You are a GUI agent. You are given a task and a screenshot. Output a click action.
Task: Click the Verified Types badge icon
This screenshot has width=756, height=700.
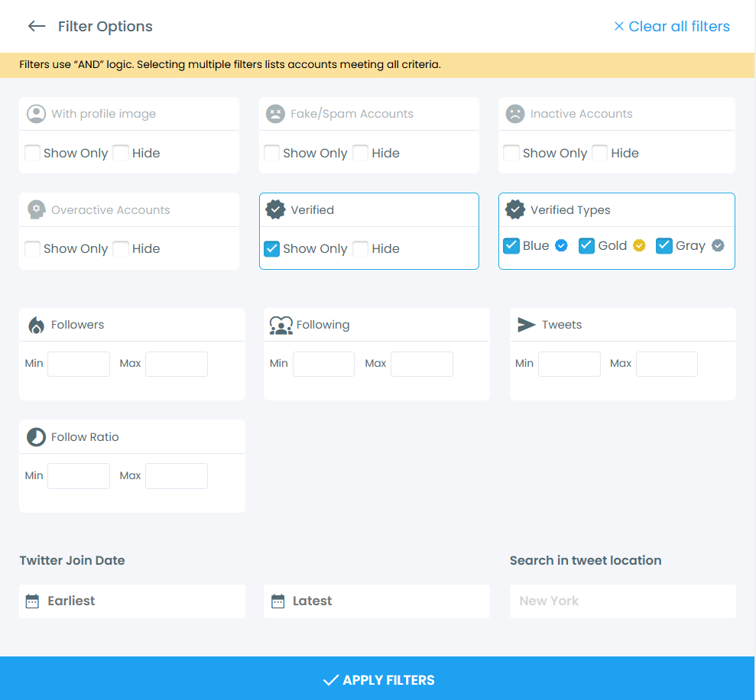(515, 209)
